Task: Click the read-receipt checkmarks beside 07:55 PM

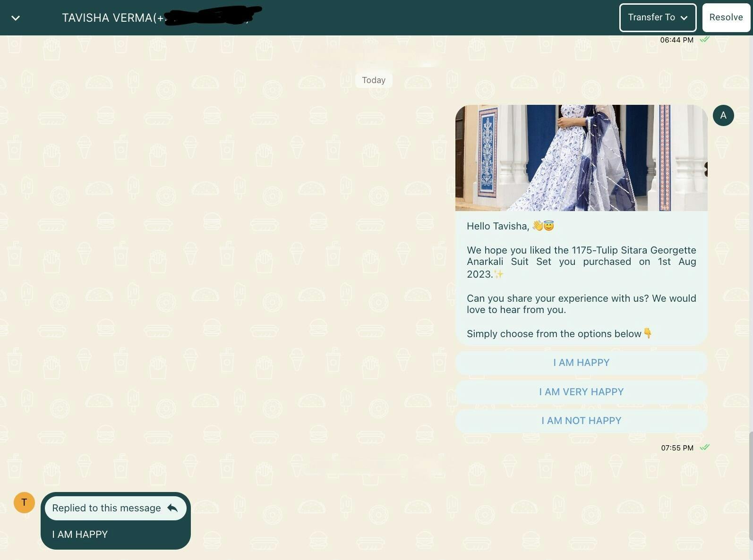Action: (x=704, y=447)
